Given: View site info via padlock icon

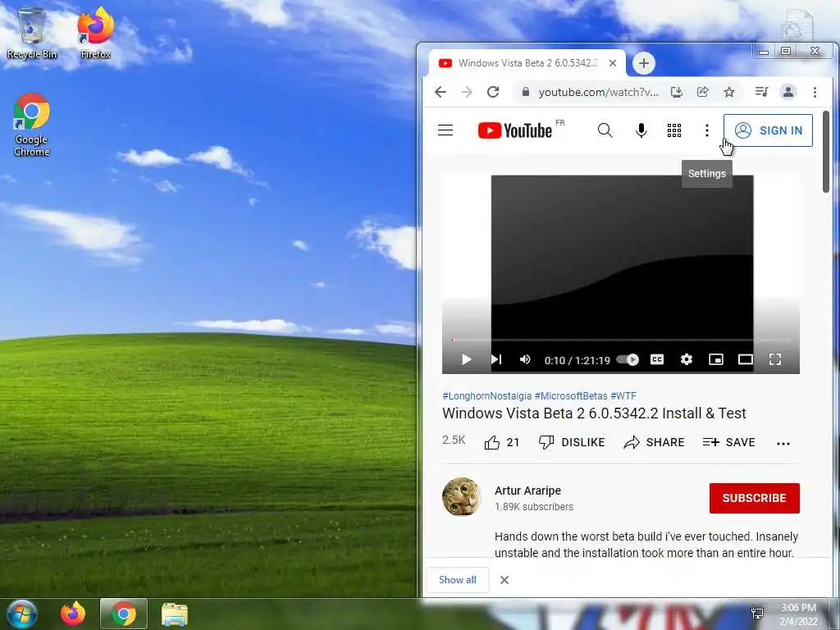Looking at the screenshot, I should [526, 92].
